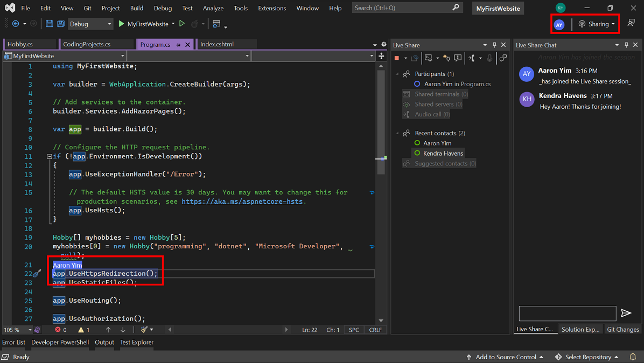Collapse the if block on line 11
Viewport: 644px width, 363px height.
tap(50, 156)
